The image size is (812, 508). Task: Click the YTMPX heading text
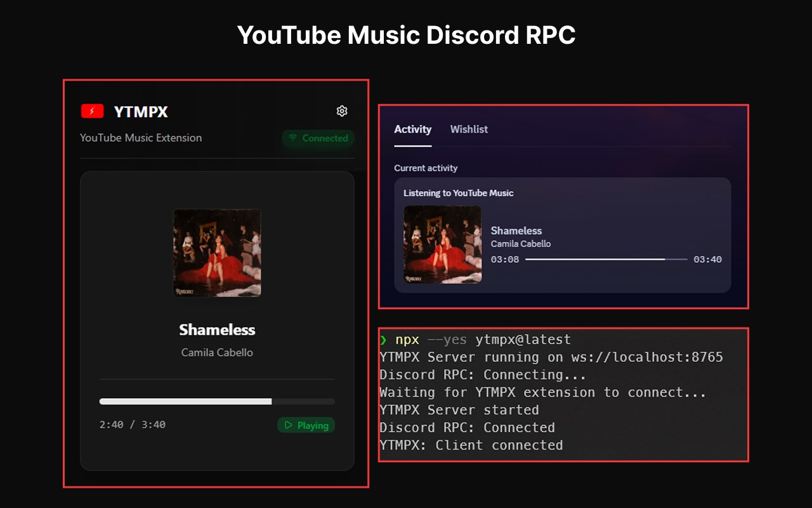click(141, 112)
